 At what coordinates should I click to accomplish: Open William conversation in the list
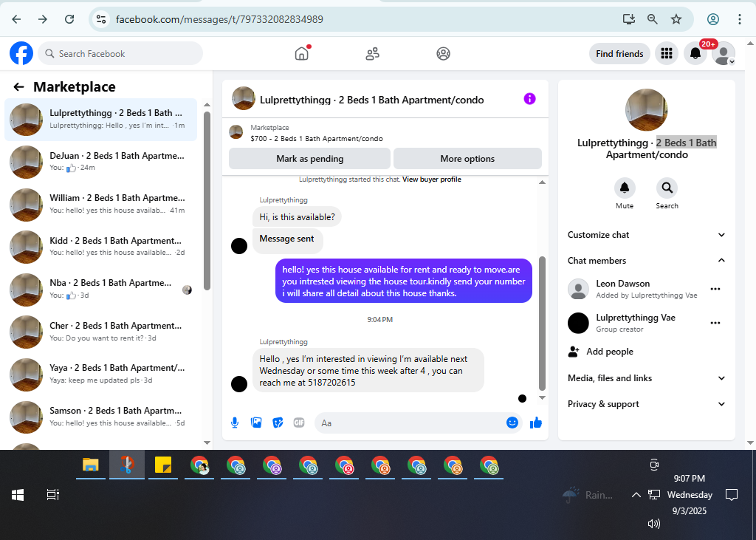(101, 204)
